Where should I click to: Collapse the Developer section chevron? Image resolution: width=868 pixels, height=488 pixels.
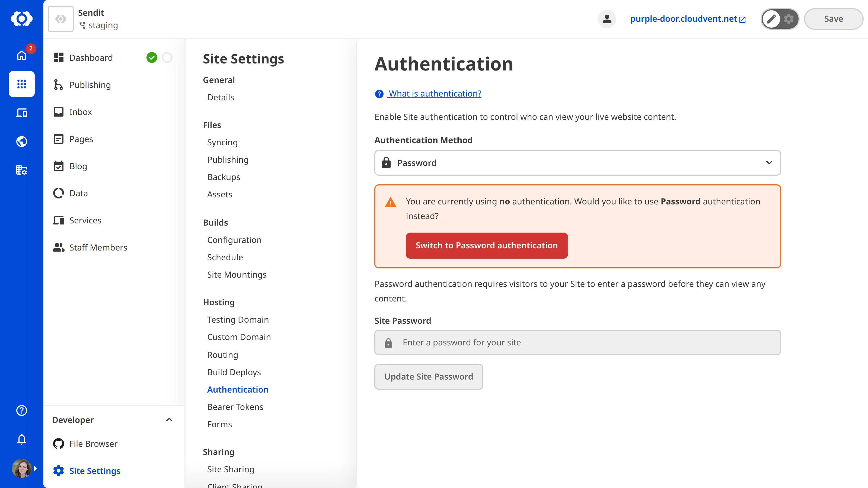point(169,420)
